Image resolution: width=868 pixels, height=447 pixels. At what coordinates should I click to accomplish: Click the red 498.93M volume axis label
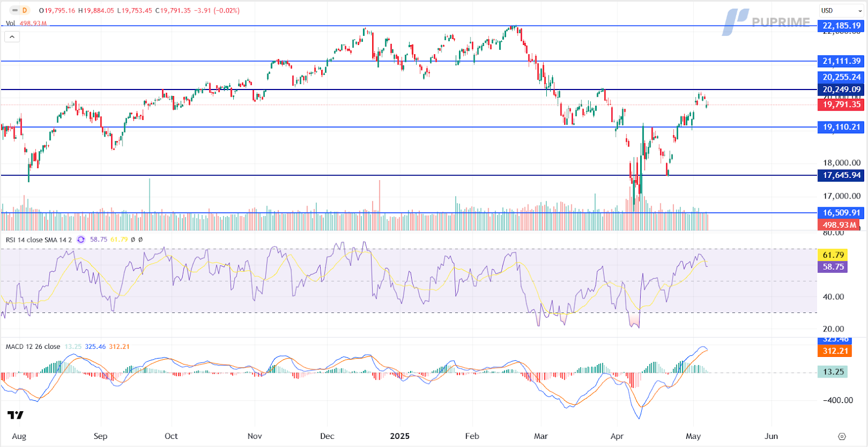(839, 225)
